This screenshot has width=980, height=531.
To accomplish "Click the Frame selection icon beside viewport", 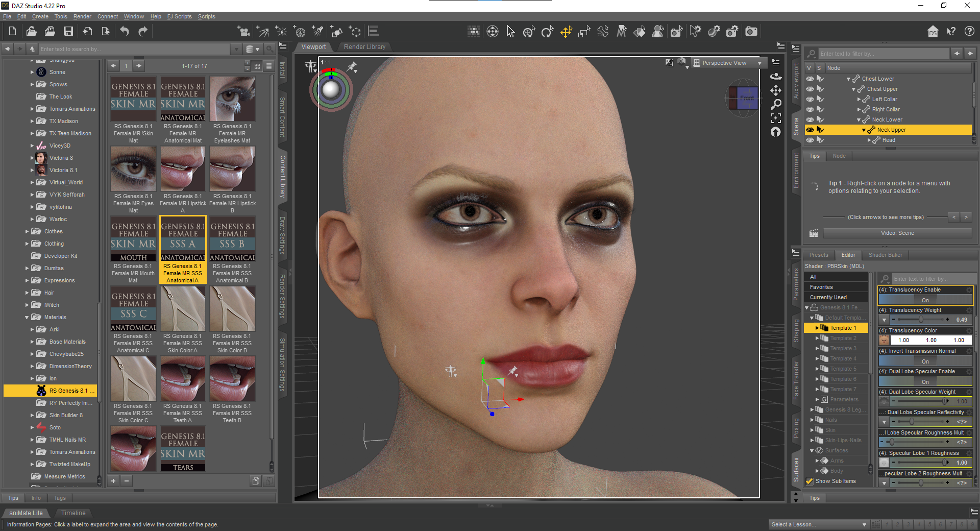I will pyautogui.click(x=776, y=118).
